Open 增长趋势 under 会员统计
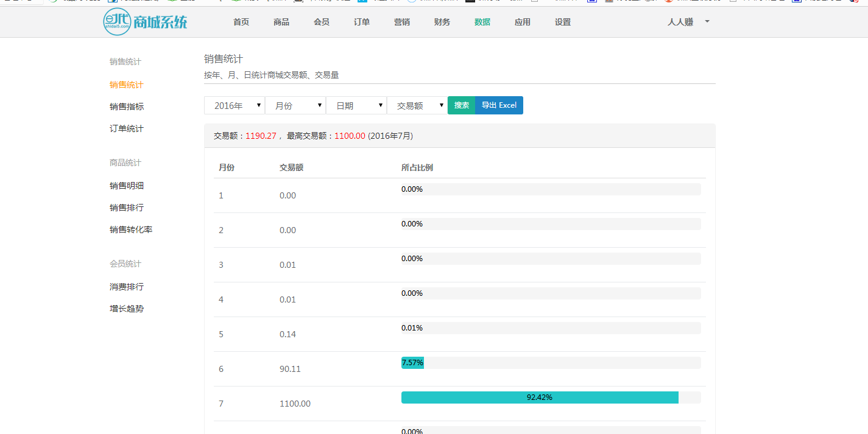 tap(127, 309)
